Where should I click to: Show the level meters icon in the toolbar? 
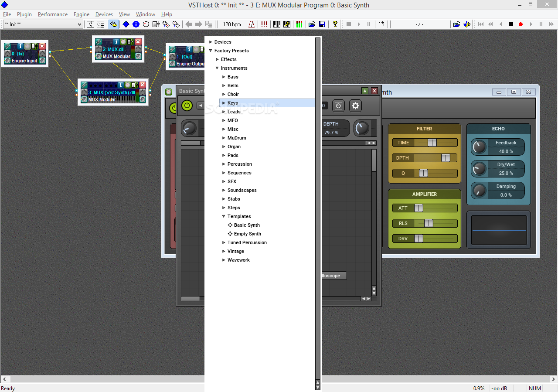coord(299,24)
